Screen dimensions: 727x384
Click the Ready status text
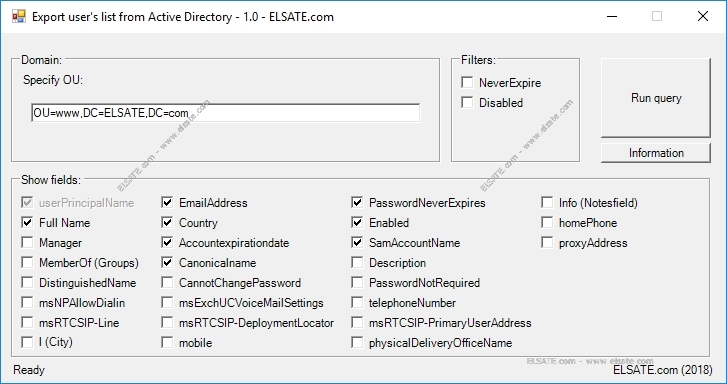pos(29,370)
